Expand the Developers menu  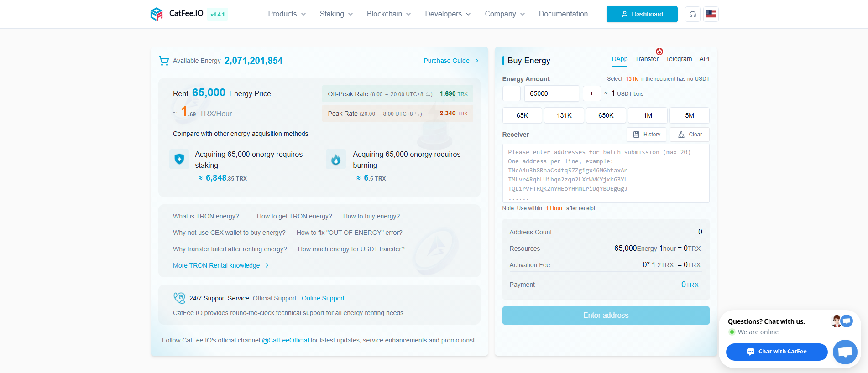448,14
